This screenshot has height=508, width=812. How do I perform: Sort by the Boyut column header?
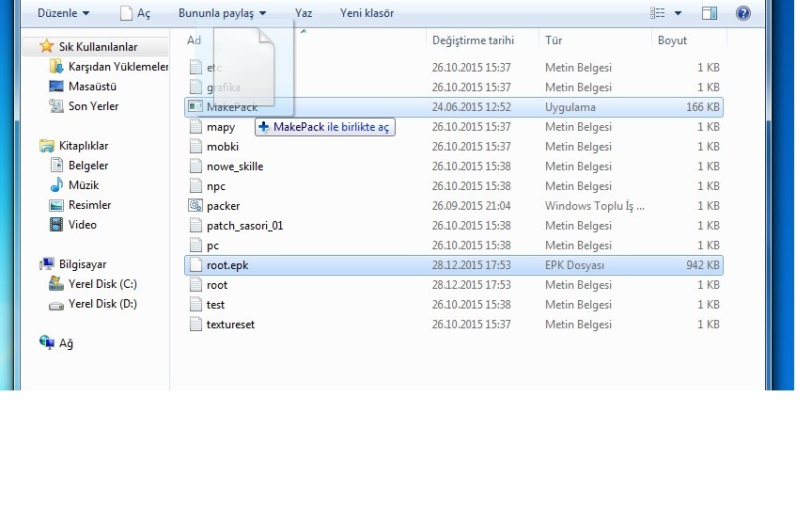tap(672, 40)
